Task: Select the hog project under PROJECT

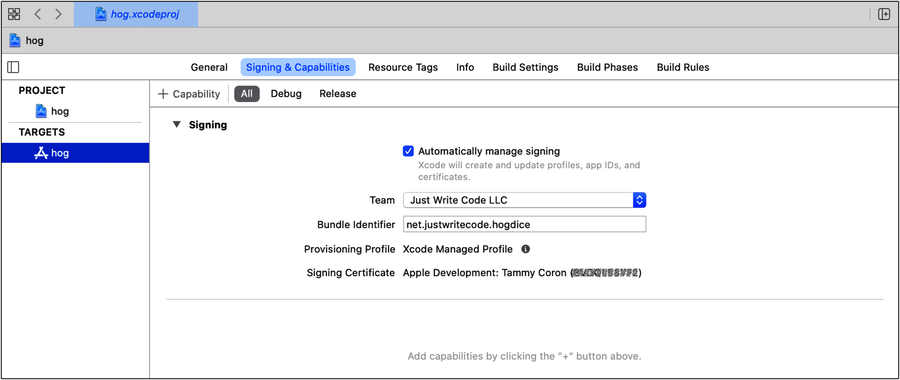Action: (x=75, y=111)
